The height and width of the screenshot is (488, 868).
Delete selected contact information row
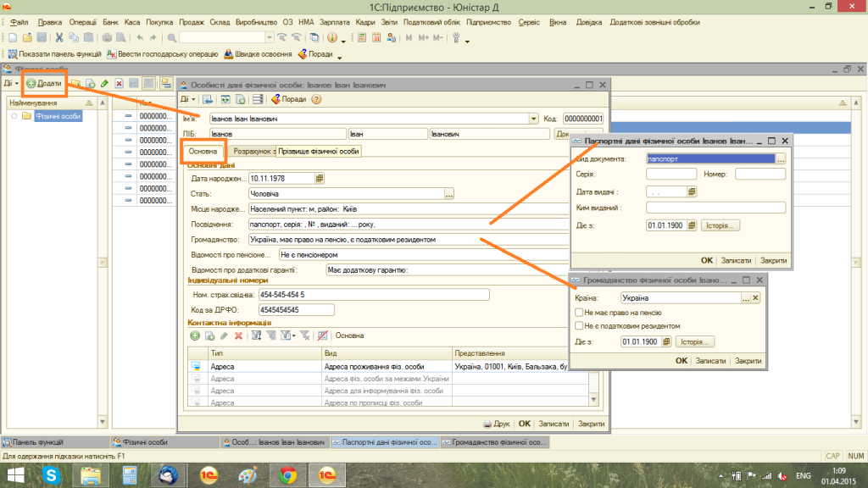coord(238,335)
